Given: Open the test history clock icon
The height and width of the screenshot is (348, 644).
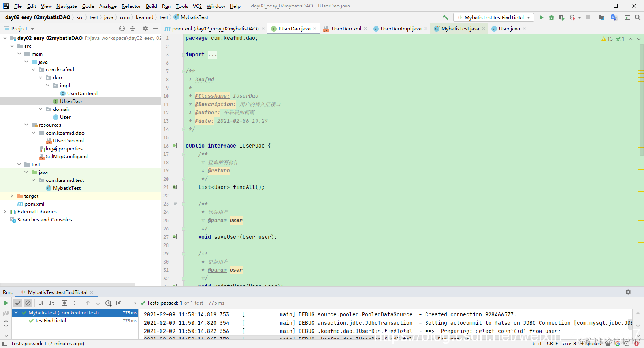Looking at the screenshot, I should point(108,303).
